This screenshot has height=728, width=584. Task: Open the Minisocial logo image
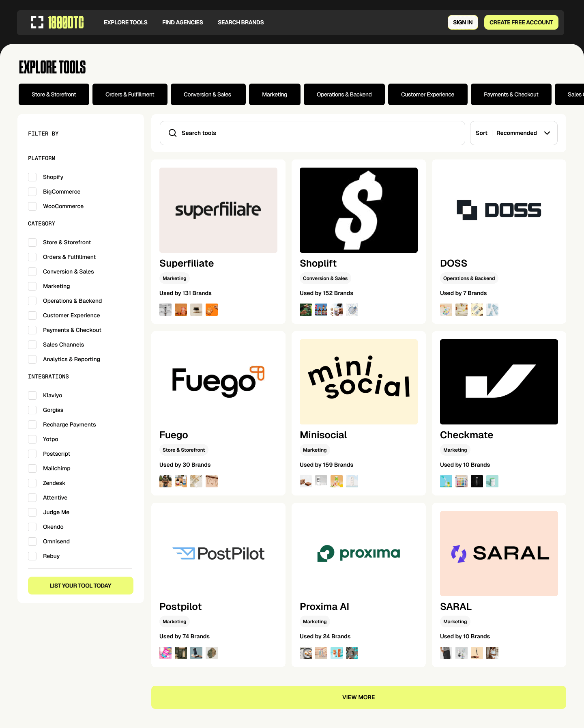click(359, 382)
